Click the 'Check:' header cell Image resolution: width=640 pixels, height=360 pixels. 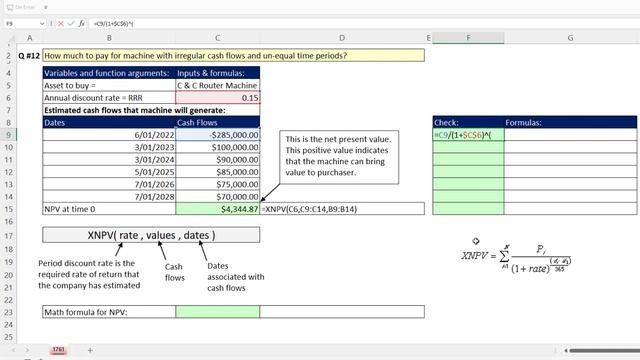pos(468,122)
